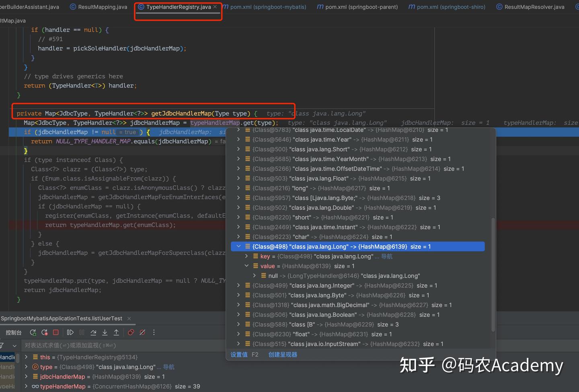Viewport: 579px width, 392px height.
Task: Click the Rerun debug session icon
Action: click(x=33, y=332)
